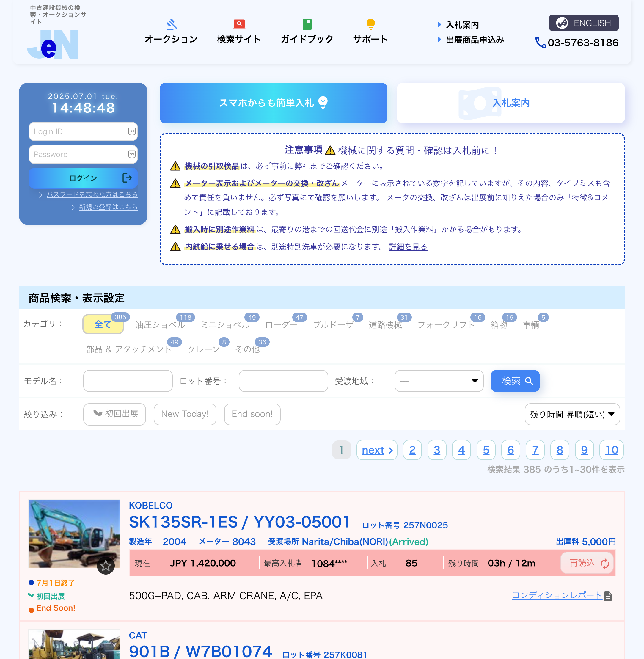
Task: Click the 入札案内 banner card
Action: pyautogui.click(x=511, y=103)
